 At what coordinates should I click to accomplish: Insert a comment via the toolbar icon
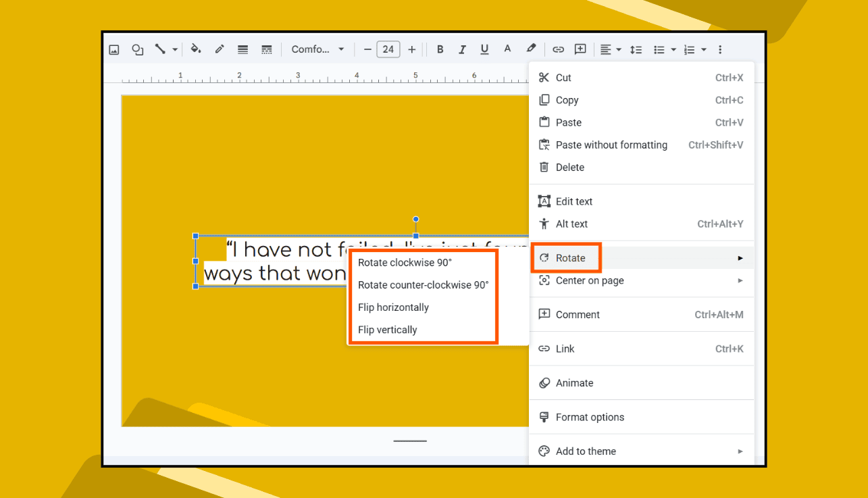(580, 49)
